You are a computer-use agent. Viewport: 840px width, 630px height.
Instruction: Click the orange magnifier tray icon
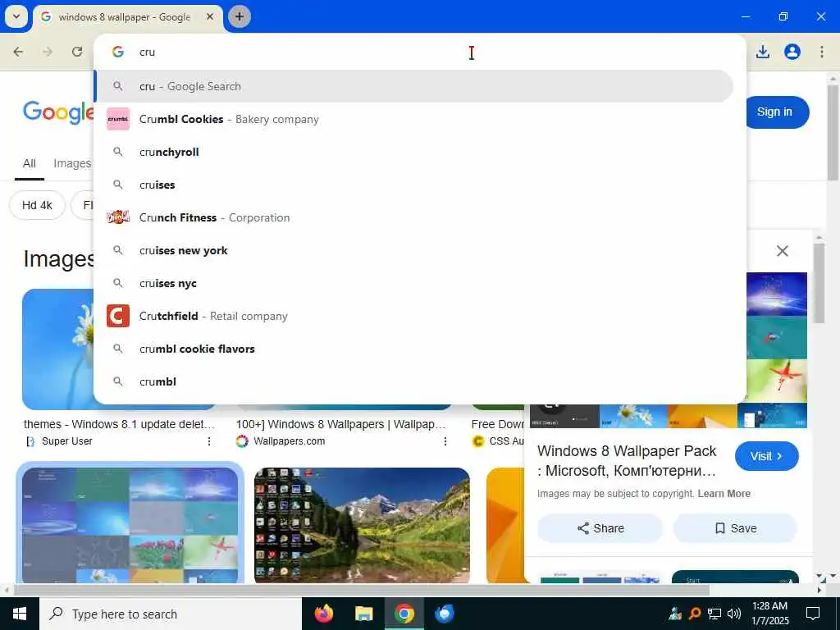tap(695, 614)
